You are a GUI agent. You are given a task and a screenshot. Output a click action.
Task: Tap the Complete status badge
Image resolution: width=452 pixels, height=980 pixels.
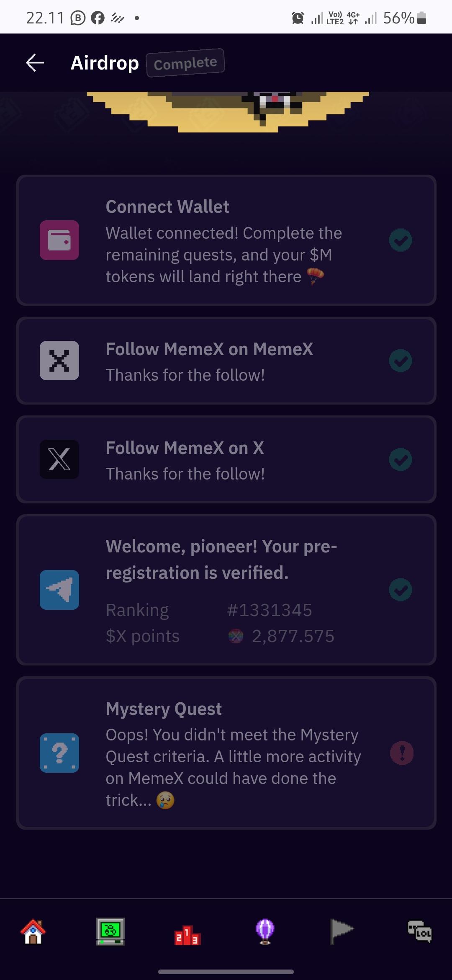click(185, 63)
